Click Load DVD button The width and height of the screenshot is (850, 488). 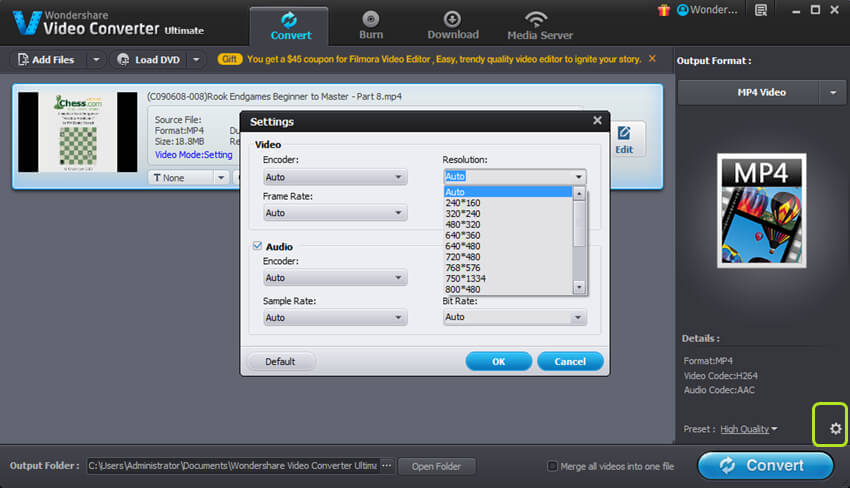click(149, 60)
